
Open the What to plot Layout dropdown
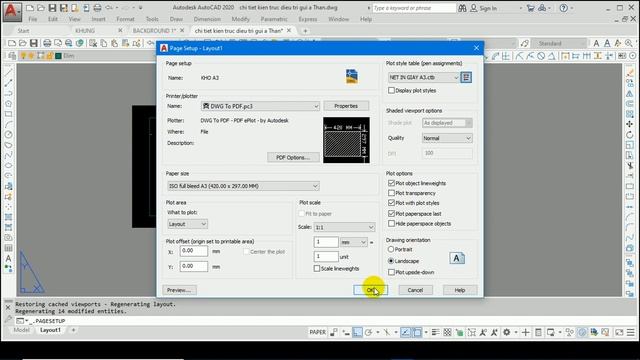click(188, 224)
